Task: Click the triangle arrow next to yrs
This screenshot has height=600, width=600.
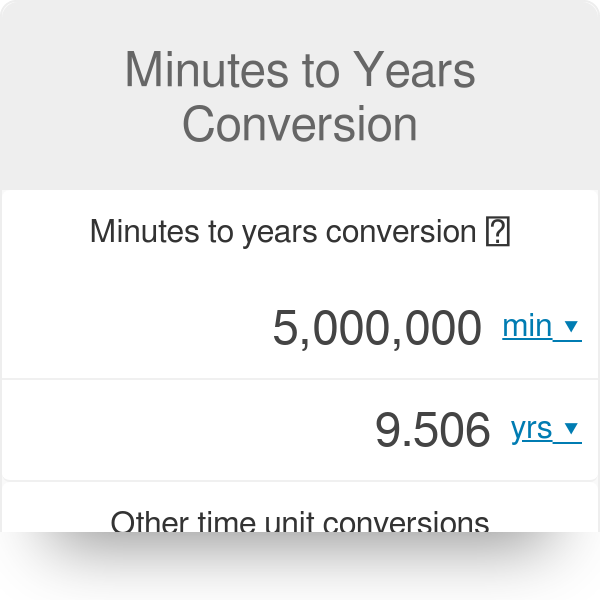Action: 571,429
